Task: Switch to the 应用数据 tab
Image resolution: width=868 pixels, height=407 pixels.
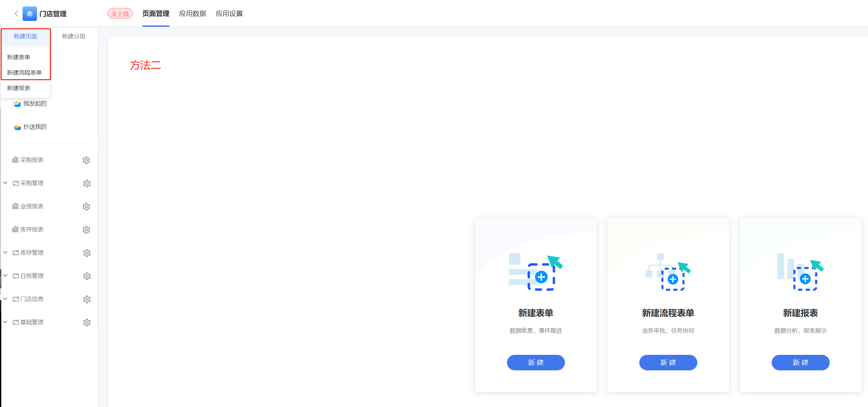Action: pos(192,14)
